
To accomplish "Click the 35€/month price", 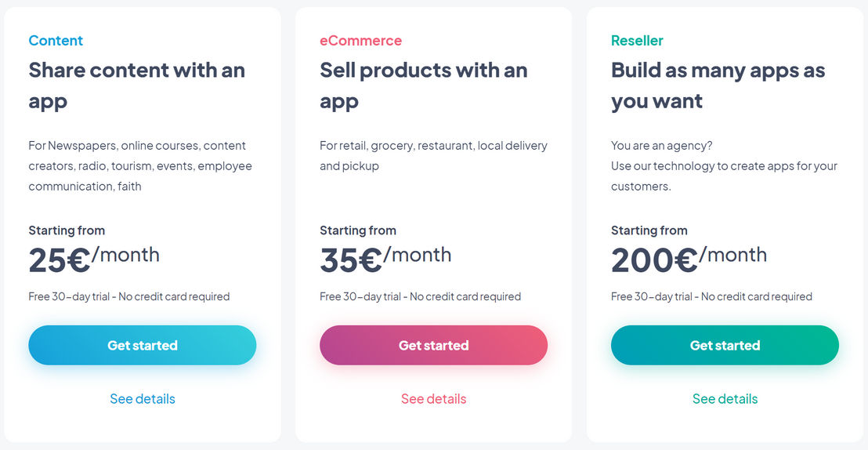I will (x=385, y=258).
